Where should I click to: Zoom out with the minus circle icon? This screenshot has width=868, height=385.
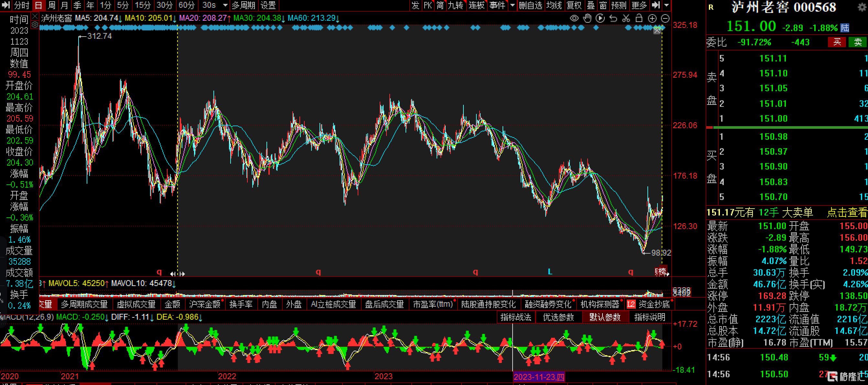[x=665, y=18]
